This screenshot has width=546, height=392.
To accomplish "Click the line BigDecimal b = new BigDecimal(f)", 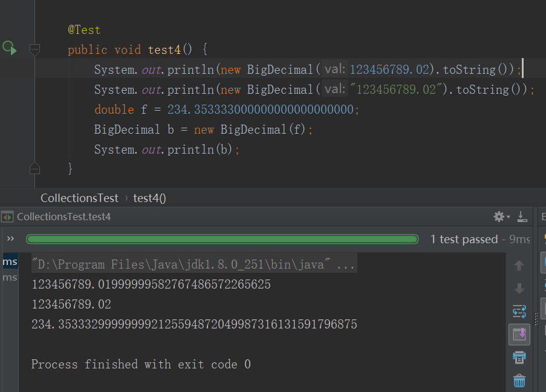I will point(203,129).
